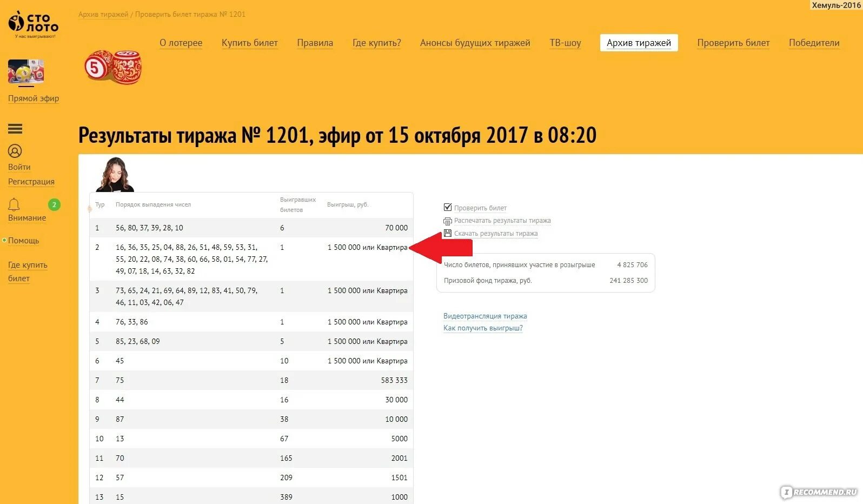Screen dimensions: 863x504
Task: Click the 30 000 prize in round 8
Action: (396, 400)
